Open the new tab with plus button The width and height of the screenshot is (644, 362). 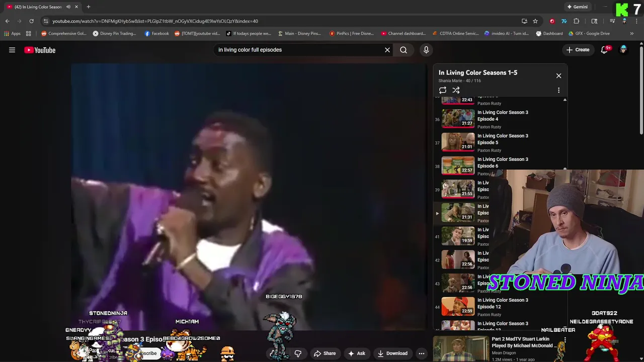coord(88,7)
